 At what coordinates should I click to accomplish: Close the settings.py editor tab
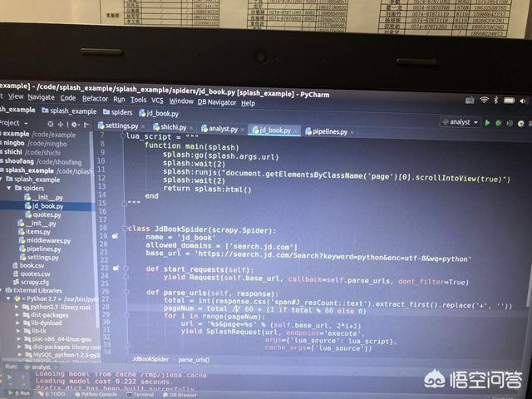[143, 126]
